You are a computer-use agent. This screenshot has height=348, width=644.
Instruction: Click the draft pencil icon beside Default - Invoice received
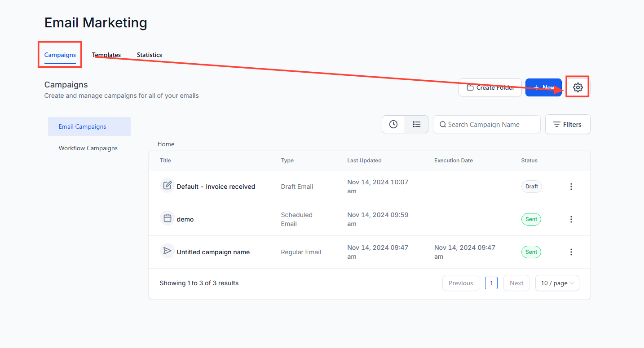pyautogui.click(x=167, y=186)
